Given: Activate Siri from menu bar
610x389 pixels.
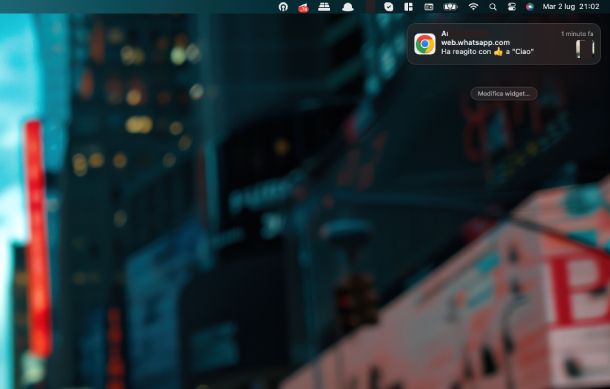Looking at the screenshot, I should pyautogui.click(x=529, y=7).
